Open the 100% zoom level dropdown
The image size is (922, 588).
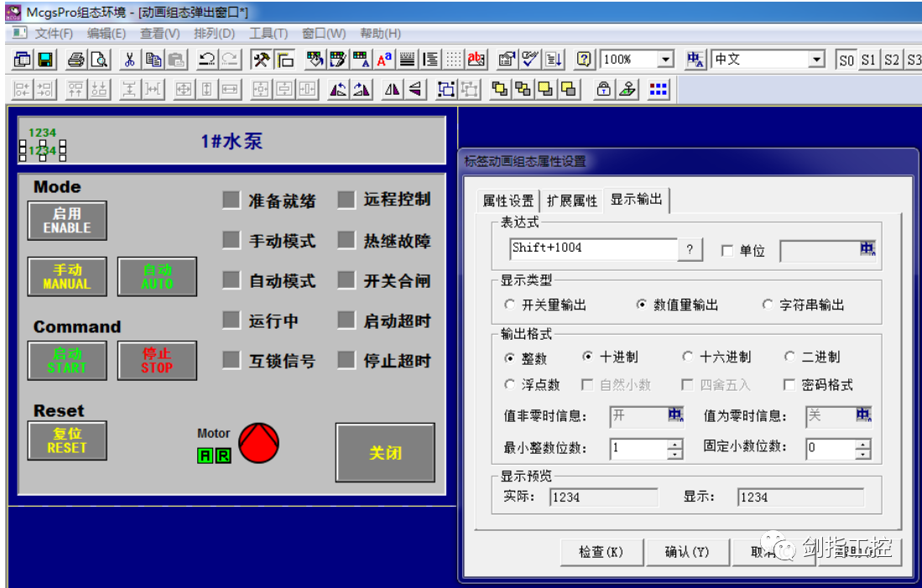(667, 60)
